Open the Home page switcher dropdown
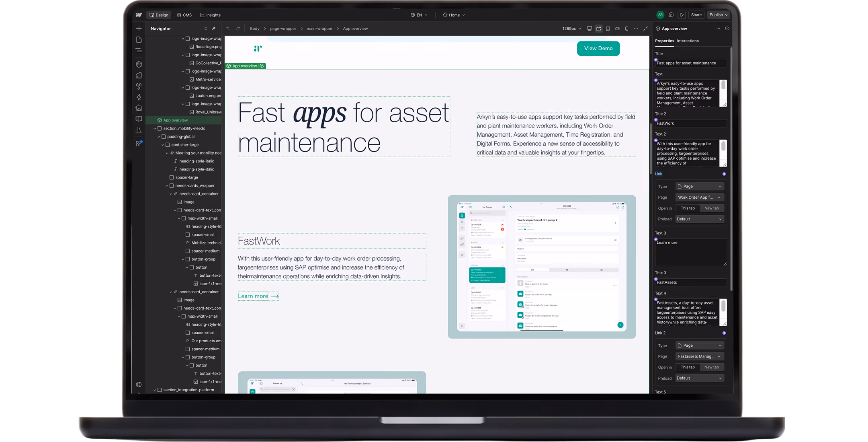Image resolution: width=868 pixels, height=442 pixels. click(x=454, y=15)
